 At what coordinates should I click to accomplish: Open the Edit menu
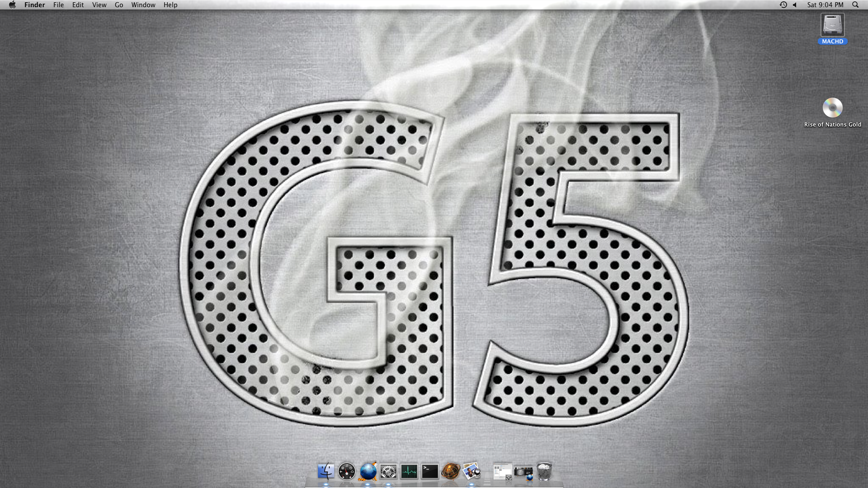[x=78, y=5]
